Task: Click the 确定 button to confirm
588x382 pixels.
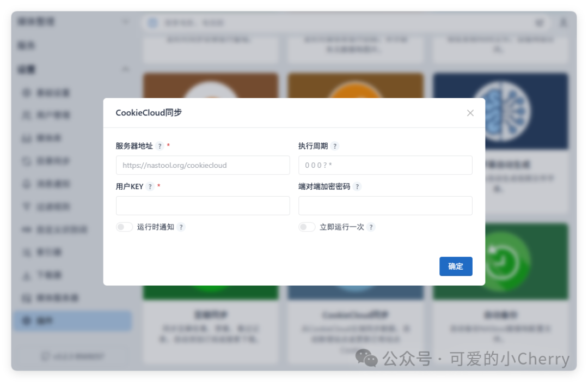Action: [x=456, y=266]
